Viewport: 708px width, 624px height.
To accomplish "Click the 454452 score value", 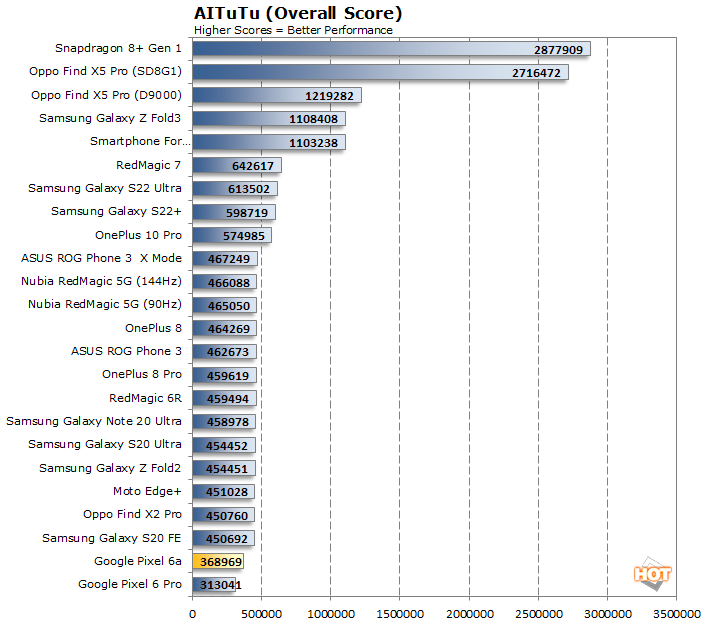I will [x=227, y=446].
